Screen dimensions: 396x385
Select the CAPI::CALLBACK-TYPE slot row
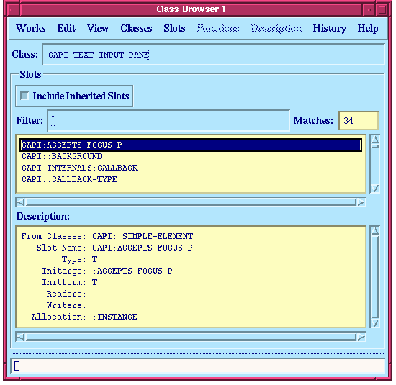(190, 179)
